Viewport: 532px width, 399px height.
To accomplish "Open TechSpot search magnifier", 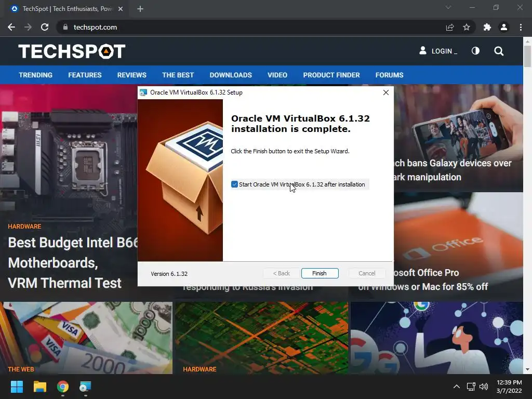I will pos(499,51).
